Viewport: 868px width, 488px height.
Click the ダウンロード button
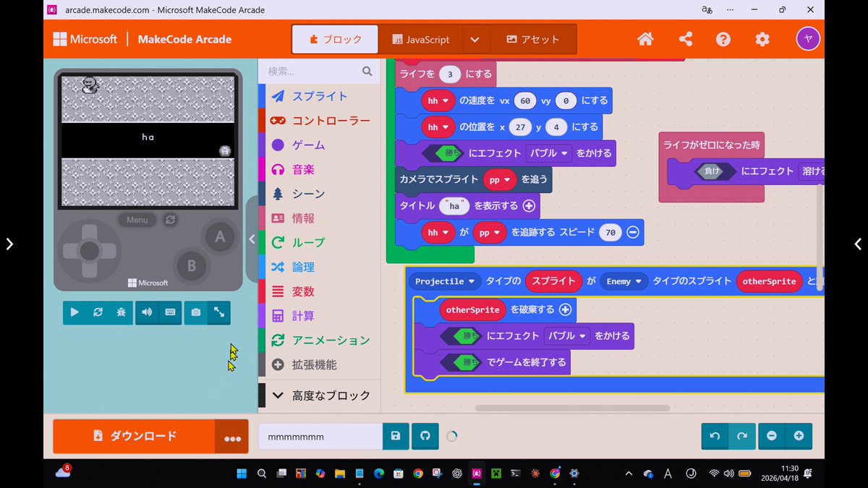click(x=134, y=437)
